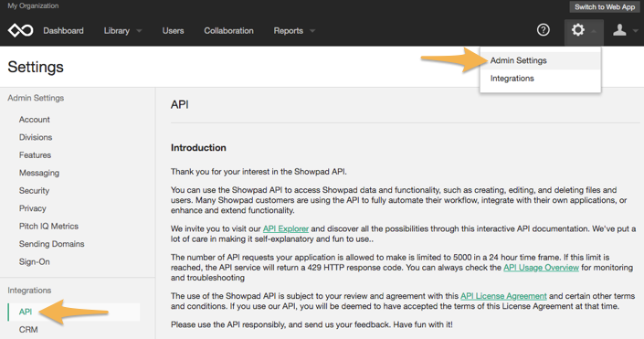Click the Showpad infinity logo
This screenshot has width=644, height=339.
tap(20, 30)
